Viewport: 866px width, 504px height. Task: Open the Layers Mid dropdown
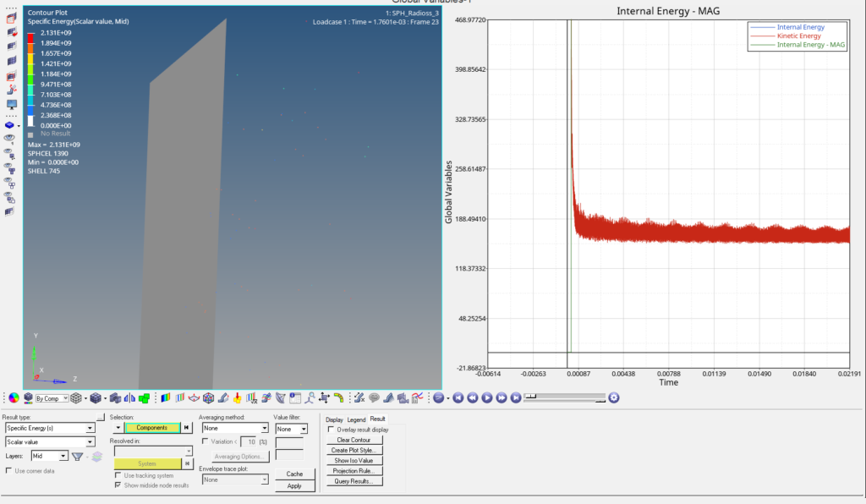[x=48, y=456]
